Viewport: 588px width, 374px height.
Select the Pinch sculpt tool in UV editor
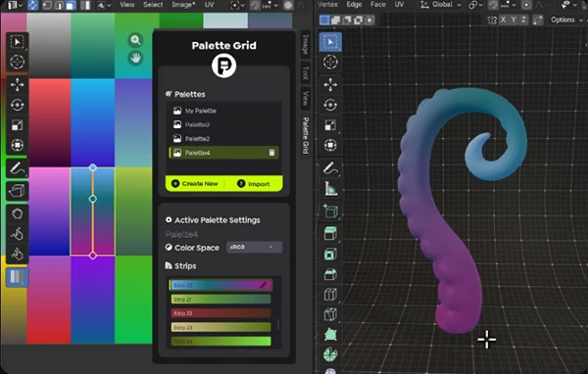[17, 255]
